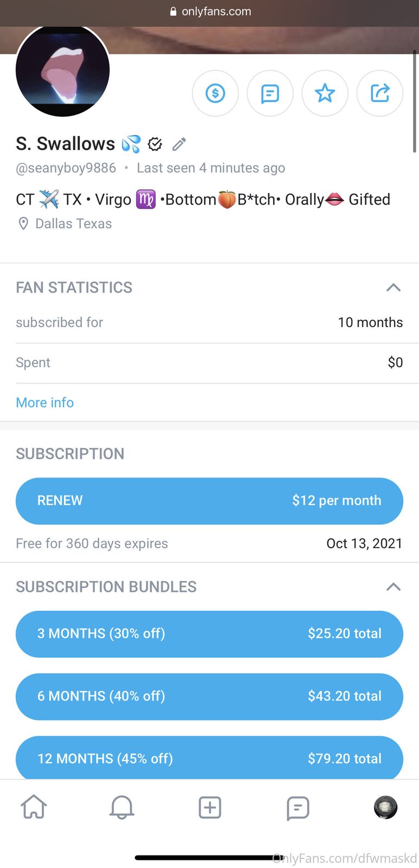Open chats icon in bottom bar
The width and height of the screenshot is (419, 868).
[297, 807]
